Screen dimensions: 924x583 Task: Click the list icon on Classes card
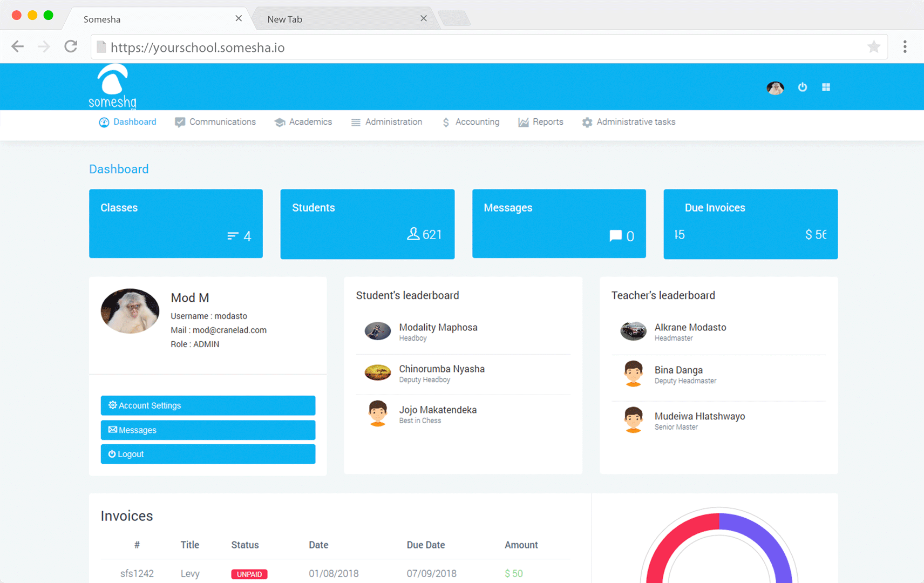(x=233, y=236)
